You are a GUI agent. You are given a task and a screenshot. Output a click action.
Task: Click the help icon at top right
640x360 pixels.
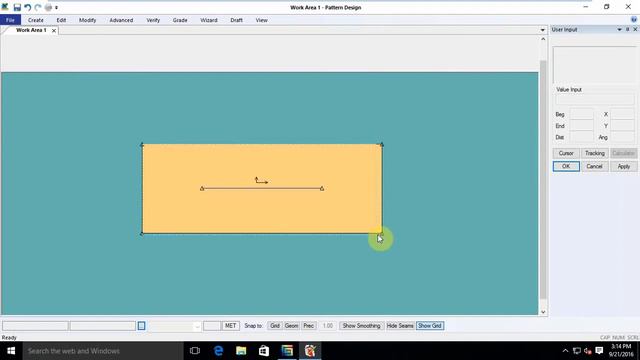pyautogui.click(x=634, y=20)
